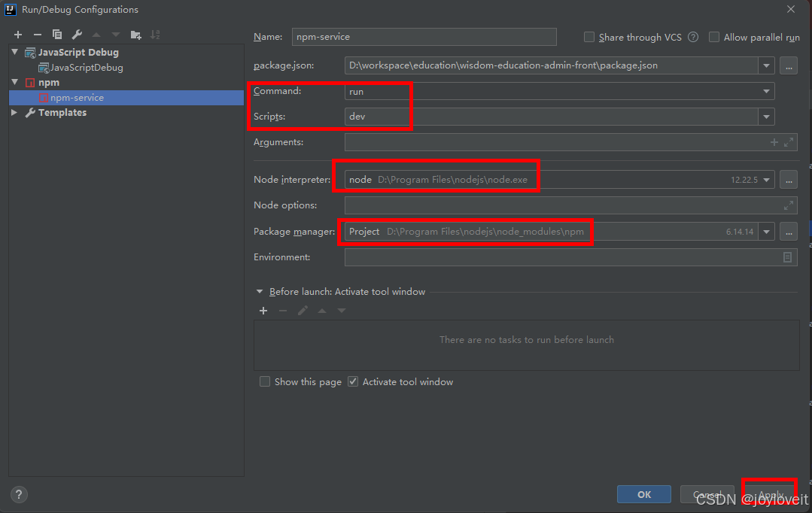The height and width of the screenshot is (513, 812).
Task: Collapse JavaScript Debug tree node
Action: click(15, 53)
